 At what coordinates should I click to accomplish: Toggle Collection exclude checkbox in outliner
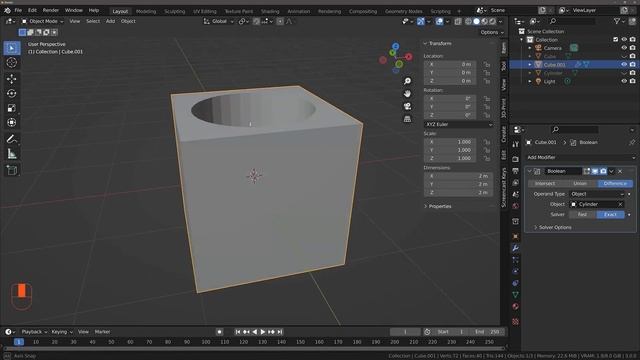[616, 40]
